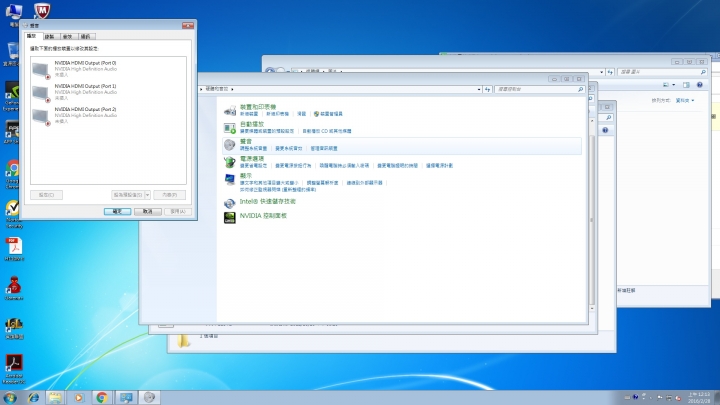Expand the Control Panel address bar dropdown
This screenshot has width=720, height=405.
[x=479, y=89]
